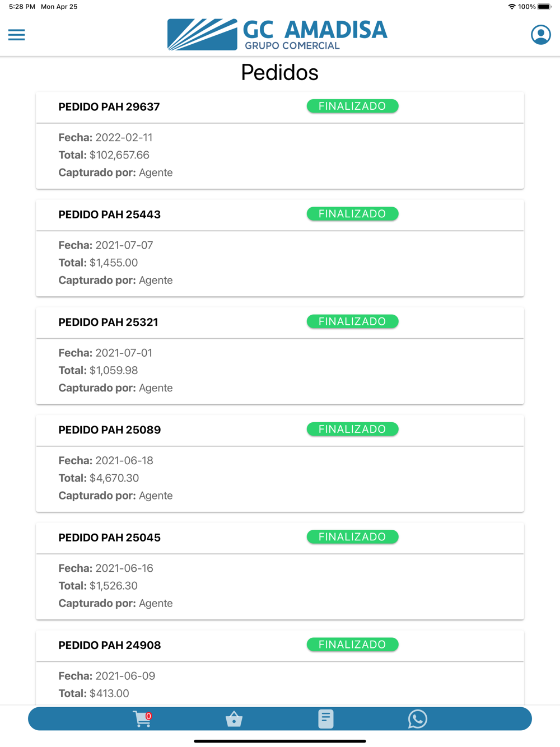Open the hamburger menu
The image size is (560, 747).
point(17,35)
